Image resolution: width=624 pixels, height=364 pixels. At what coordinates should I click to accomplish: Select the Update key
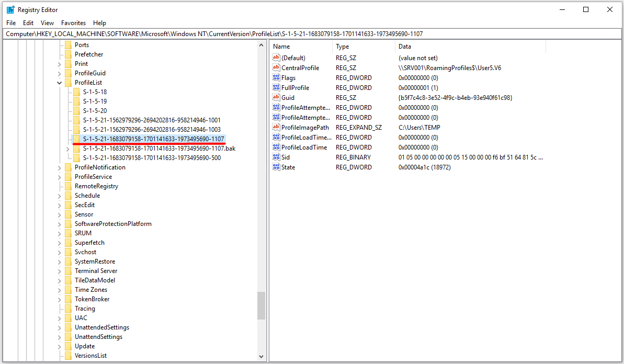pyautogui.click(x=85, y=346)
